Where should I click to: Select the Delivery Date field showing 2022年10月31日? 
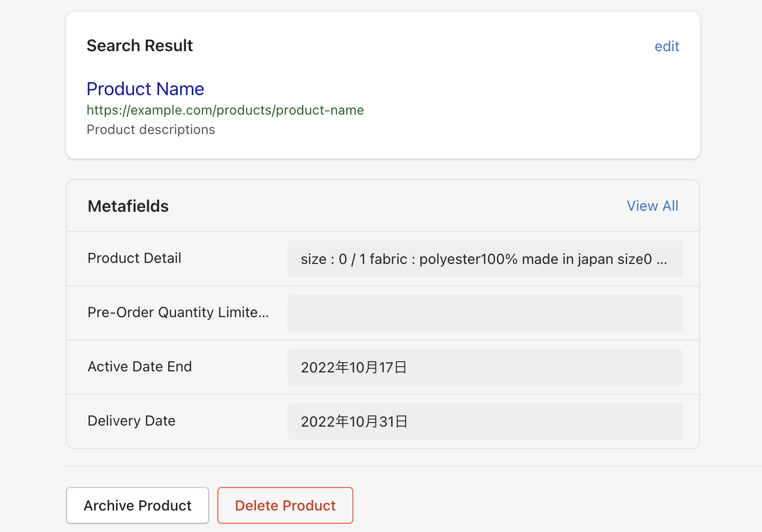485,421
